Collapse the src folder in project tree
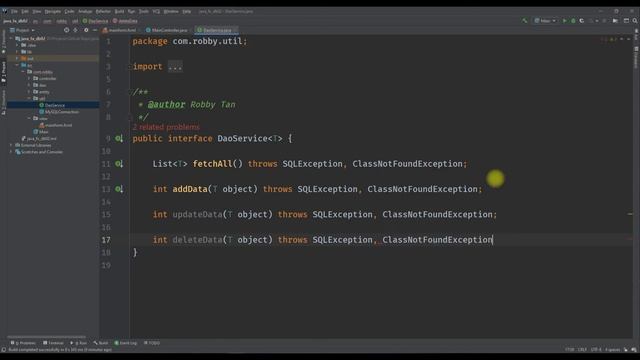This screenshot has height=360, width=640. [x=18, y=65]
